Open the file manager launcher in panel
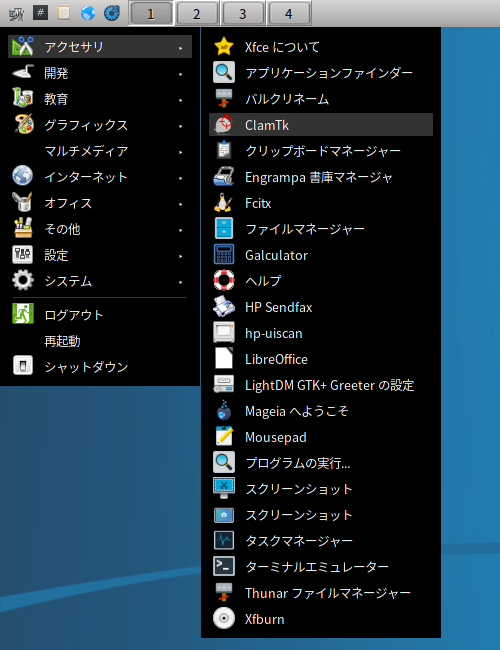Image resolution: width=500 pixels, height=650 pixels. tap(63, 13)
